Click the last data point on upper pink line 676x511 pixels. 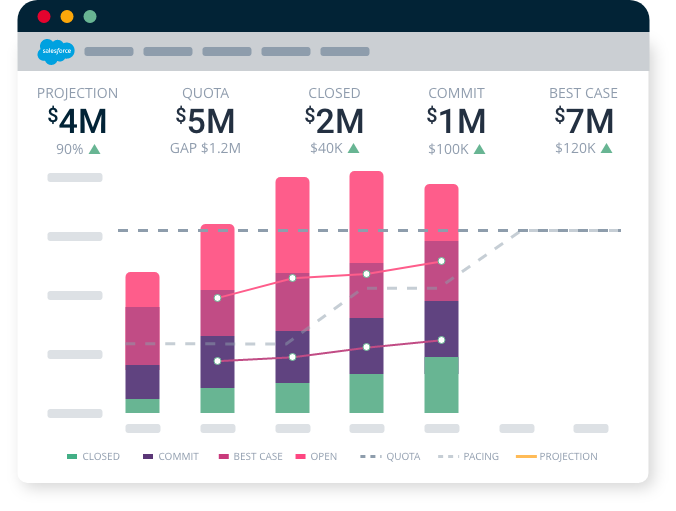click(x=441, y=262)
